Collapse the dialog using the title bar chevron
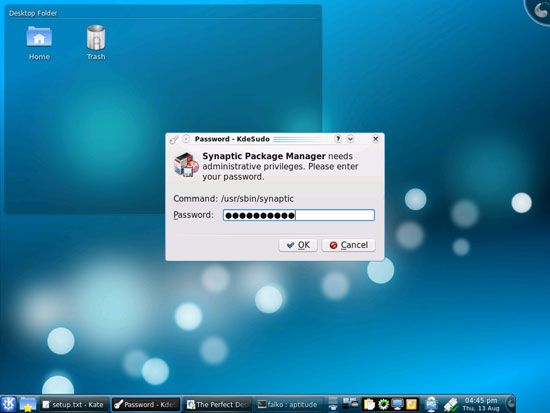This screenshot has width=550, height=413. tap(350, 139)
